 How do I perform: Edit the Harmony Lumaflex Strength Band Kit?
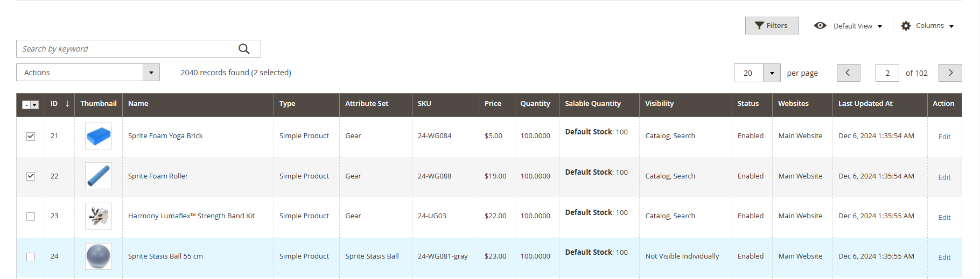click(x=944, y=217)
